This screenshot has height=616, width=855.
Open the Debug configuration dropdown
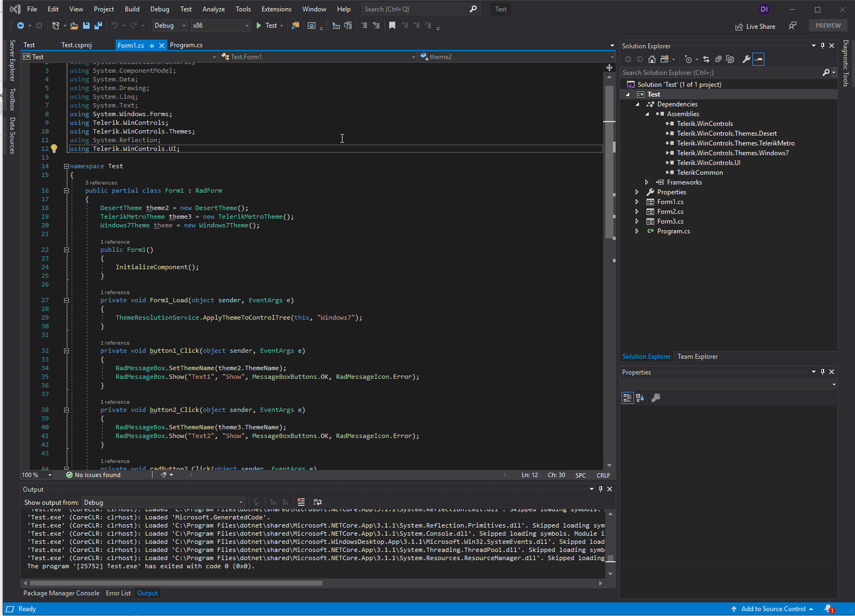(170, 26)
